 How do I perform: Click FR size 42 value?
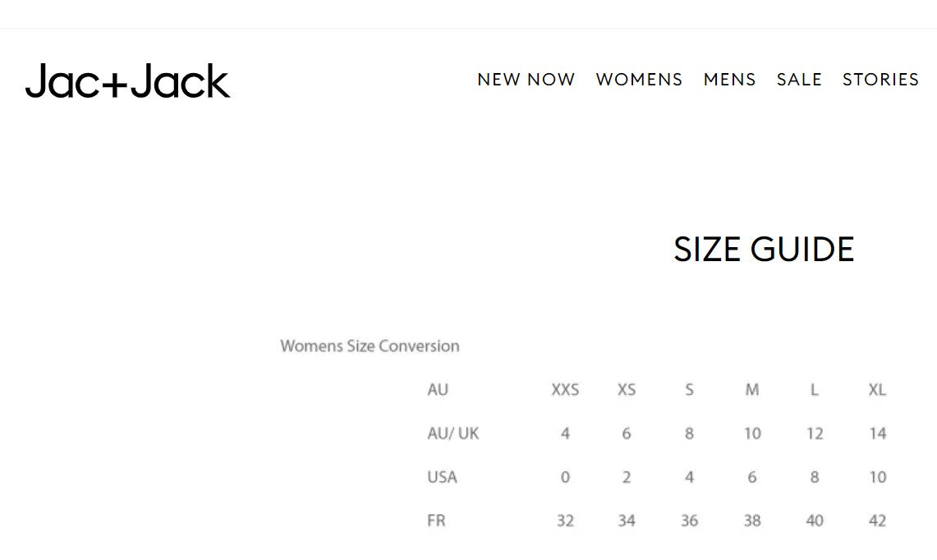pos(877,521)
